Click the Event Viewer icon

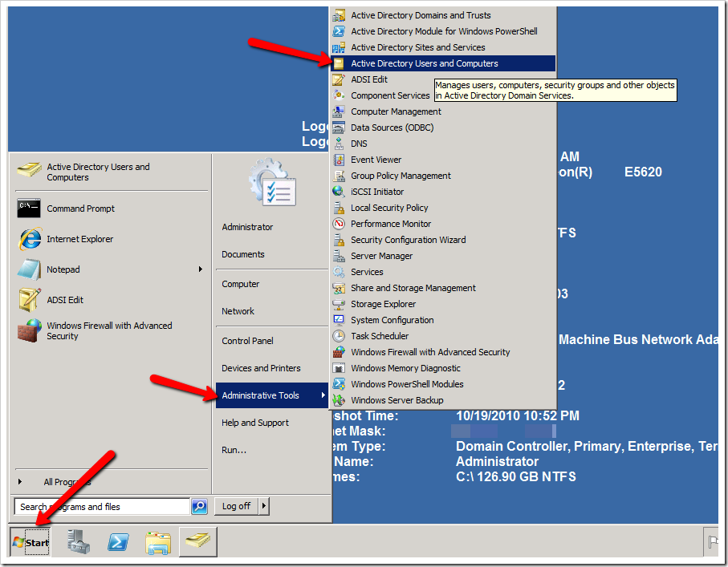point(339,160)
